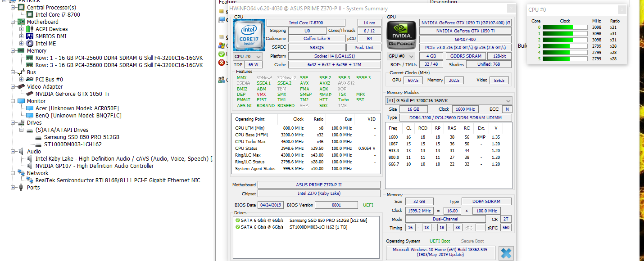Click the Drives category icon

(x=21, y=122)
